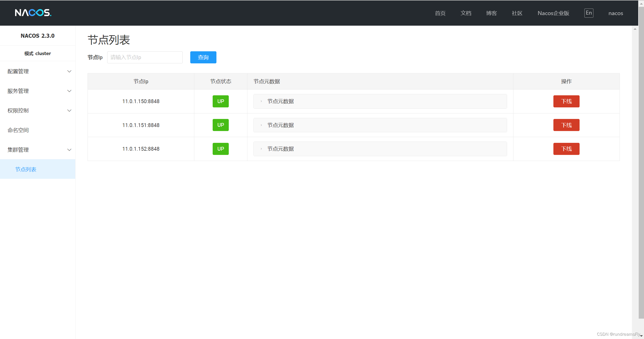
Task: Collapse the 集群管理 sidebar menu
Action: point(38,150)
